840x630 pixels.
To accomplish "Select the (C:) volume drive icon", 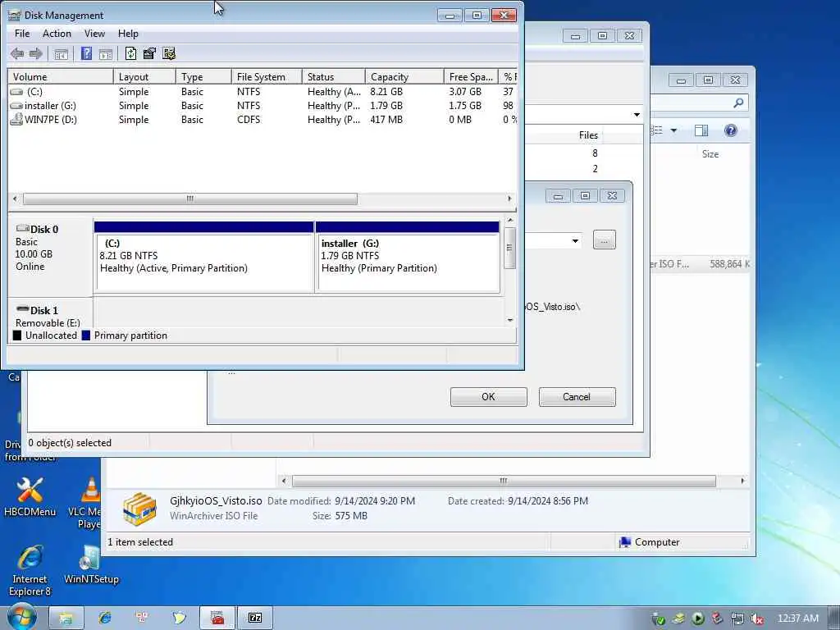I will pos(16,92).
